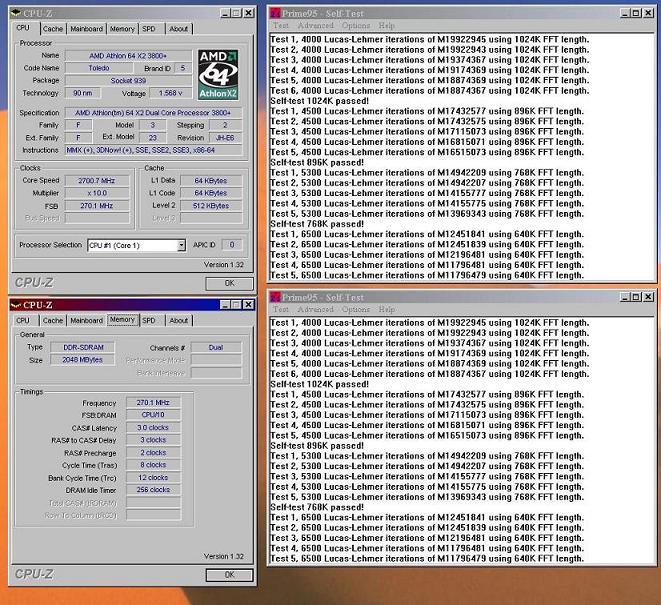Click the Instructions list field
The width and height of the screenshot is (661, 605).
pos(153,150)
